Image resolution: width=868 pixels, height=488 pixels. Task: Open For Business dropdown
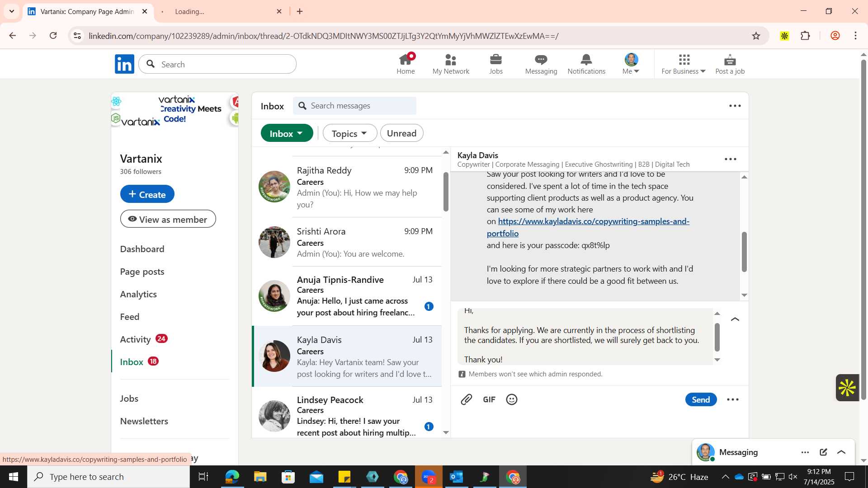pyautogui.click(x=684, y=64)
